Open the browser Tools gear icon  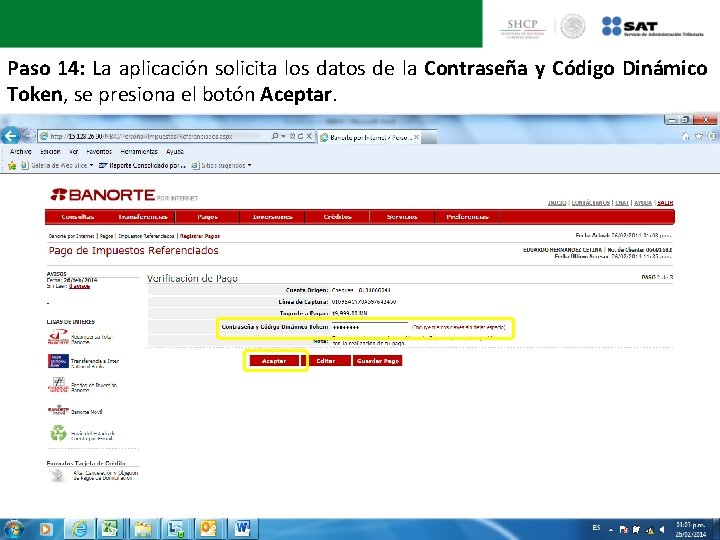coord(711,136)
